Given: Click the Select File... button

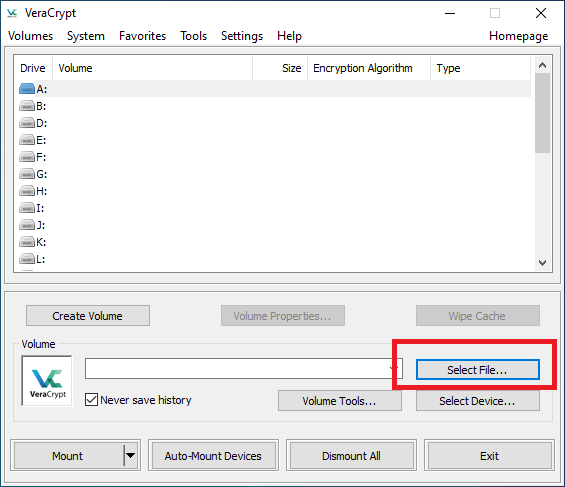Looking at the screenshot, I should pyautogui.click(x=477, y=370).
